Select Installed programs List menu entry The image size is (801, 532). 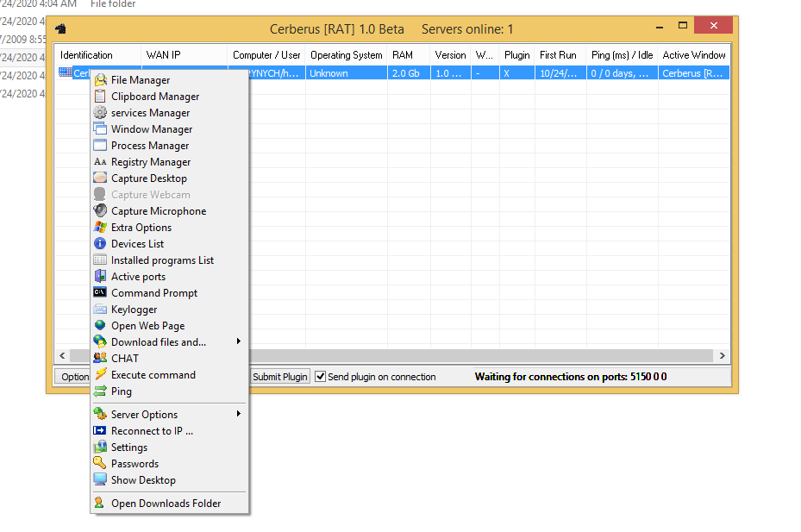[162, 260]
